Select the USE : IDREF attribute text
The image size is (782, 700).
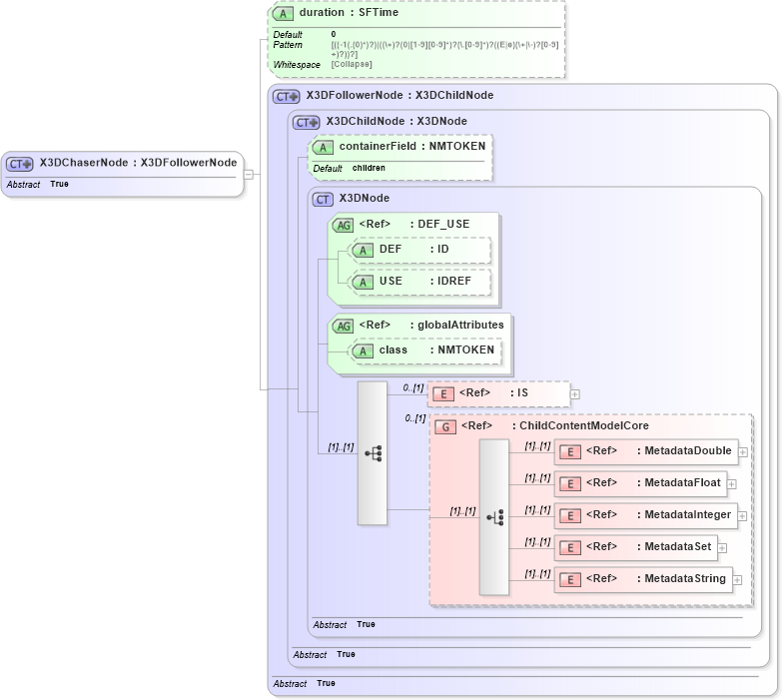pyautogui.click(x=424, y=281)
